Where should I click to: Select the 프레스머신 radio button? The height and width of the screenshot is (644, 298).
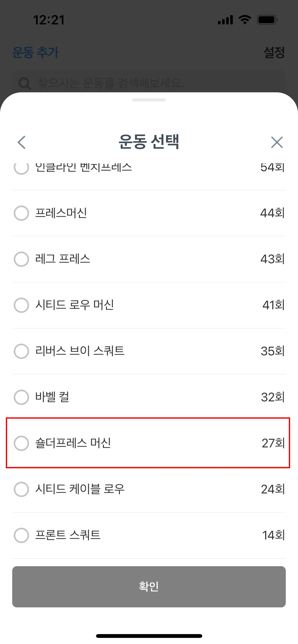[21, 213]
